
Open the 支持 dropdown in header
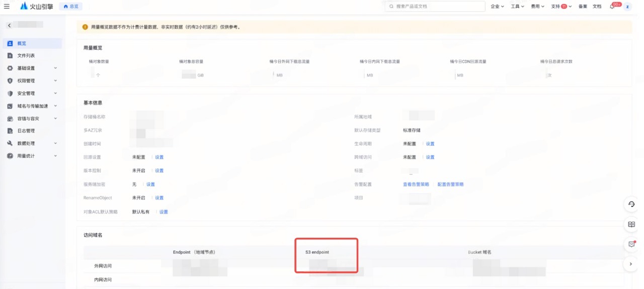[x=561, y=7]
